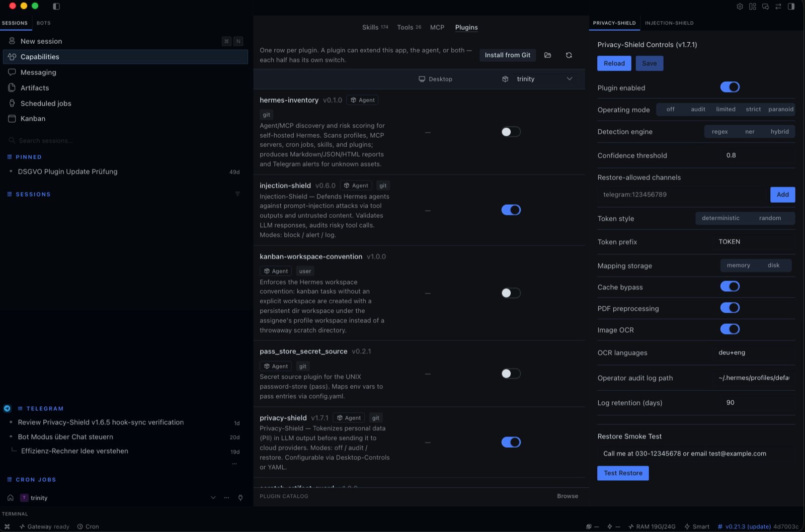The image size is (805, 532).
Task: Open the chat bubbles icon in title bar
Action: (765, 7)
